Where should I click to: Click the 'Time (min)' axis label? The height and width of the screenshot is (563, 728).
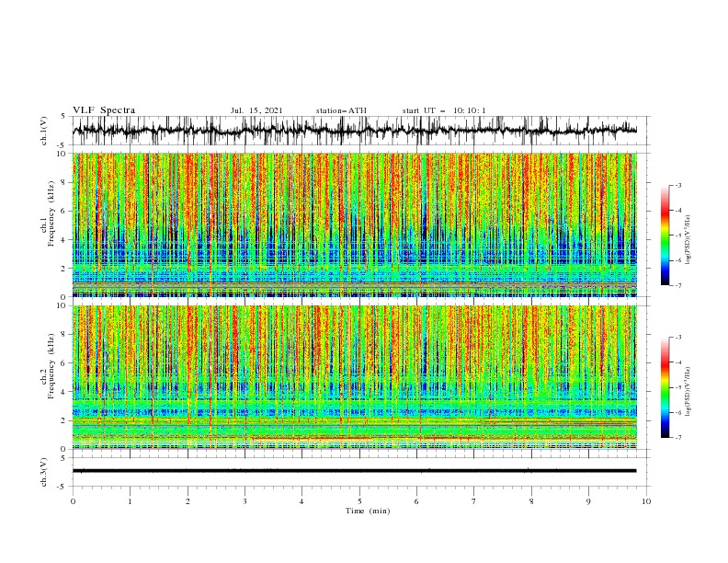coord(368,511)
